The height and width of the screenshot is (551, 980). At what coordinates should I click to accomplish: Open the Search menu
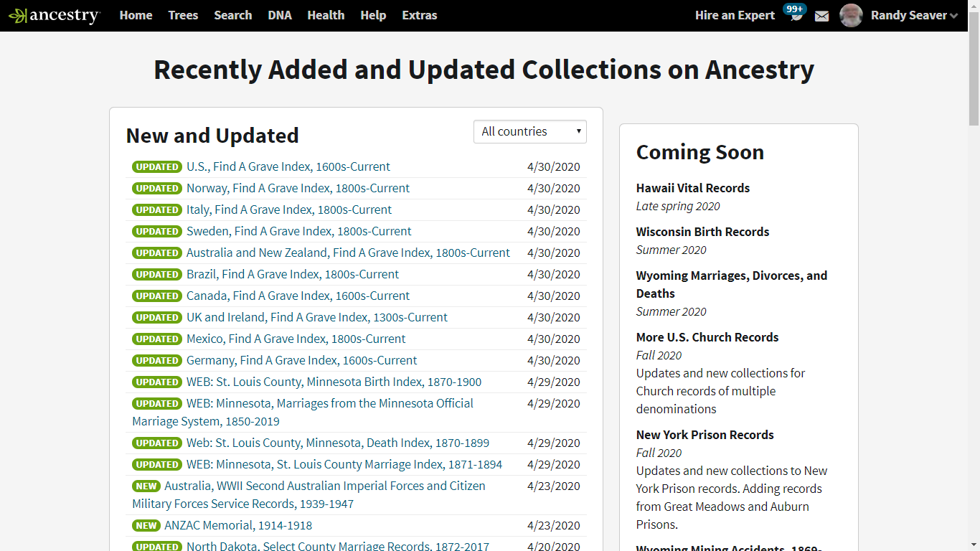tap(232, 15)
